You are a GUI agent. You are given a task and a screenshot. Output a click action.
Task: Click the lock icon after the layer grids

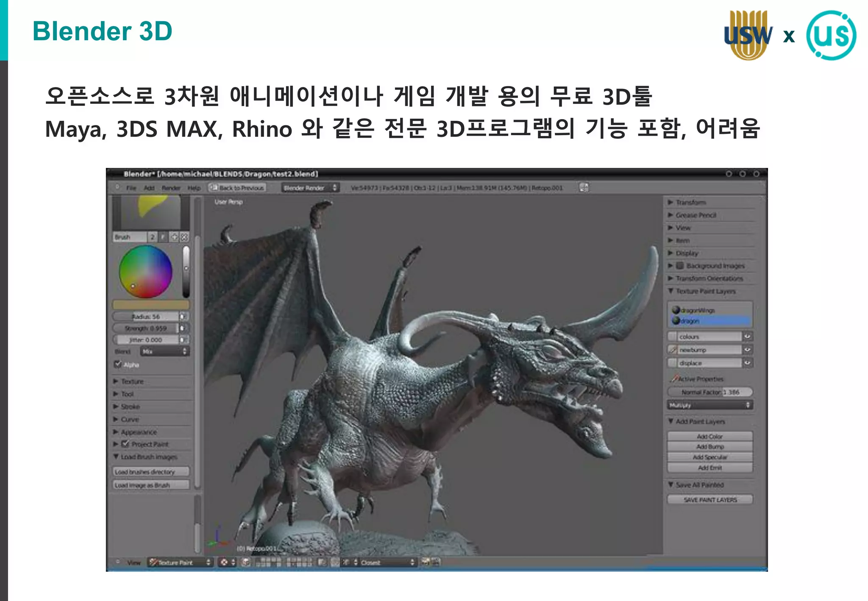click(x=322, y=562)
